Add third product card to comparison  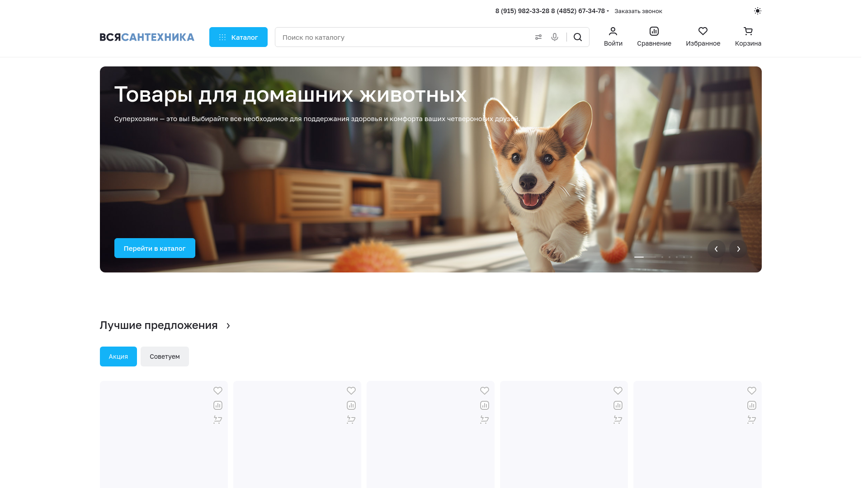point(485,405)
